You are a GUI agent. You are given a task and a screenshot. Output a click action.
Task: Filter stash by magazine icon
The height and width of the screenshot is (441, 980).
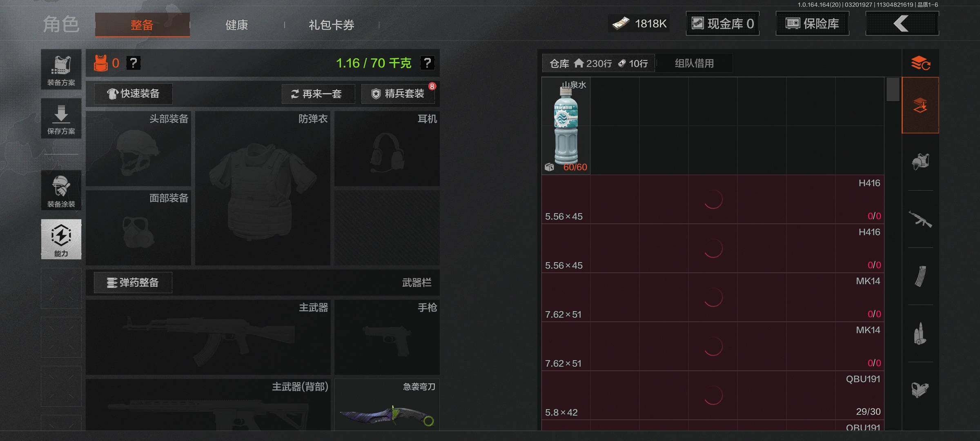[920, 276]
